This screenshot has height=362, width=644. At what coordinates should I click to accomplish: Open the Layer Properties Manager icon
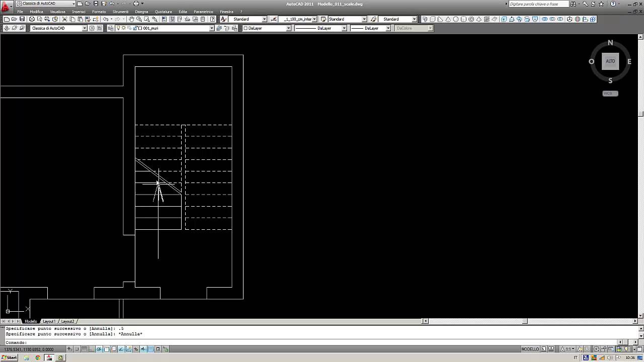(110, 28)
